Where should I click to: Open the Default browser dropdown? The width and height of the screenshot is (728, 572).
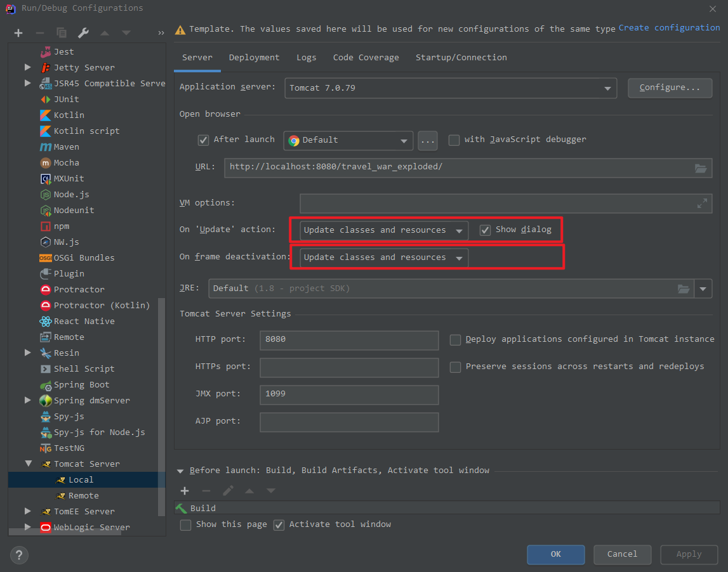click(x=348, y=140)
